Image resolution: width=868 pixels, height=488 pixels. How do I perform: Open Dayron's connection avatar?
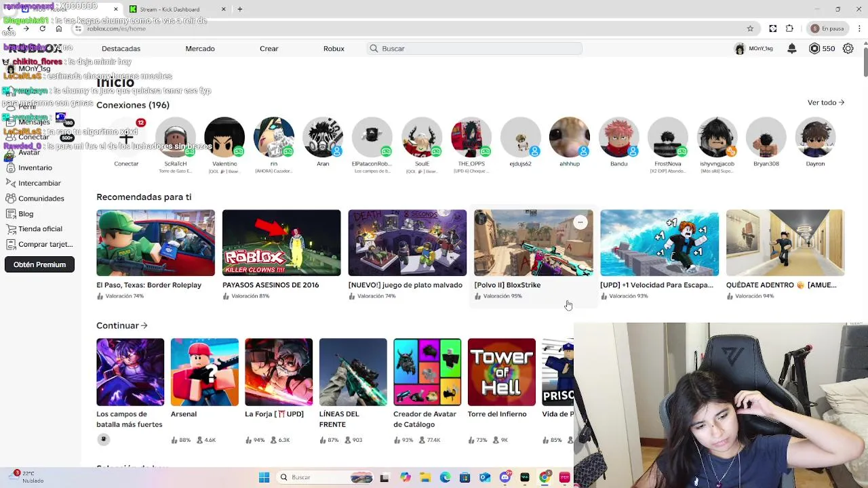[x=815, y=138]
